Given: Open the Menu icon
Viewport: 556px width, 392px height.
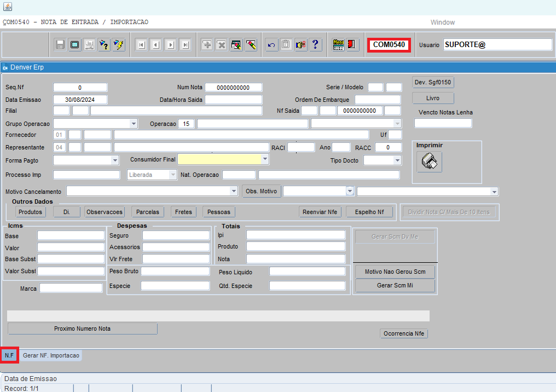Looking at the screenshot, I should pos(338,45).
